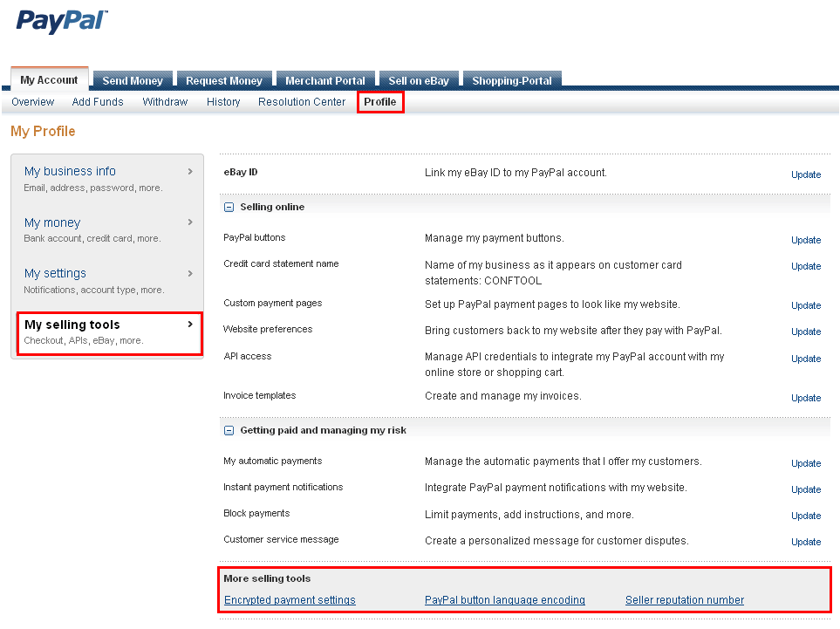Expand the My selling tools chevron
Viewport: 840px width, 629px height.
pos(190,325)
